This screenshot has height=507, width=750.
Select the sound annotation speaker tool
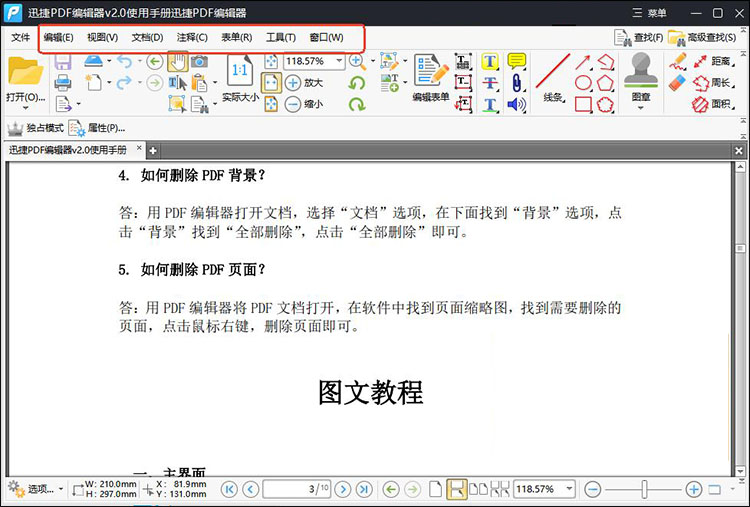(517, 104)
